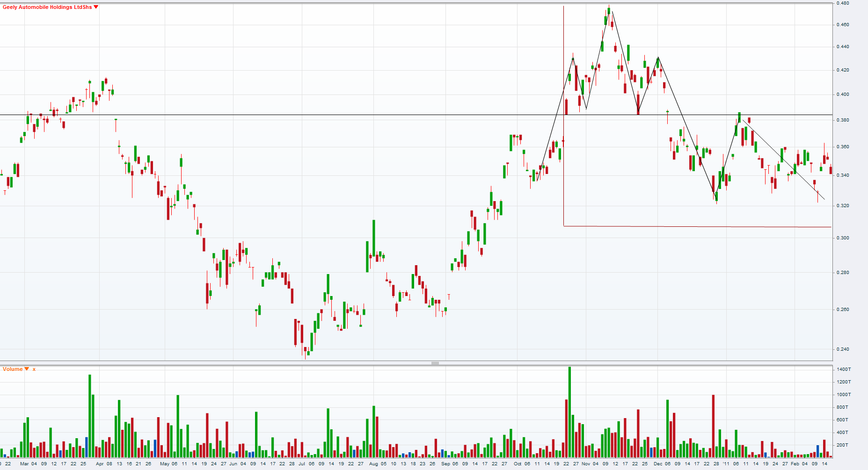Click the 0.260 price axis label
This screenshot has width=868, height=470.
(843, 310)
